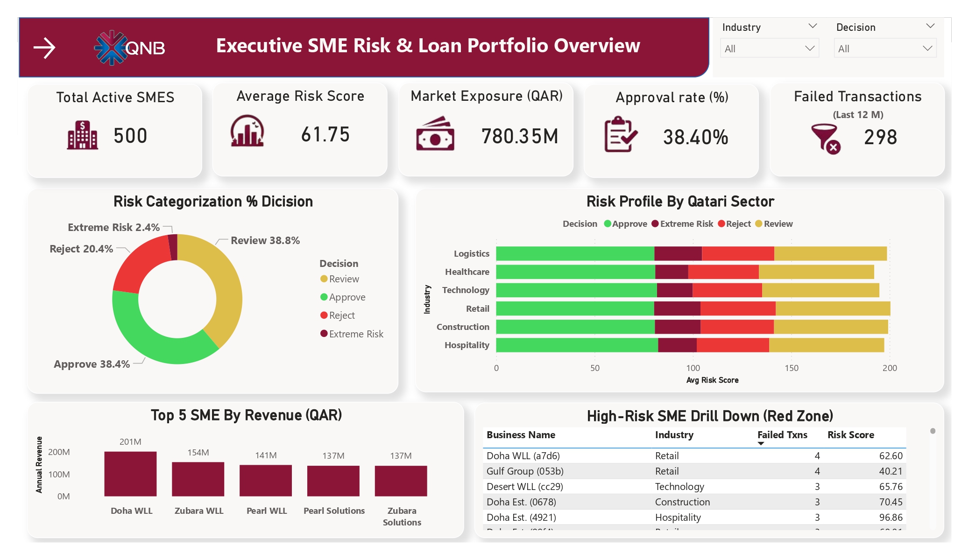Viewport: 969px width, 560px height.
Task: Click the 70.45 risk score cell
Action: pyautogui.click(x=891, y=502)
